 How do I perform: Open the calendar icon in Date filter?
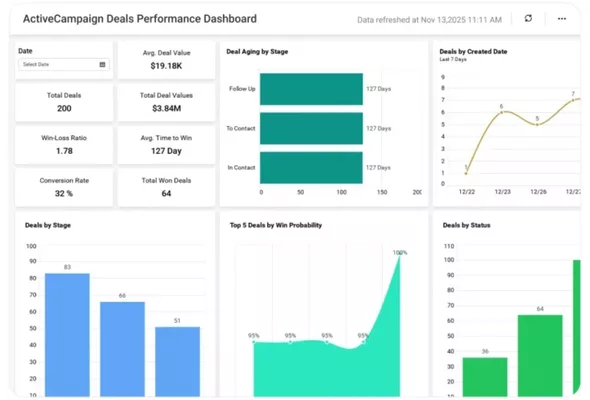tap(102, 64)
